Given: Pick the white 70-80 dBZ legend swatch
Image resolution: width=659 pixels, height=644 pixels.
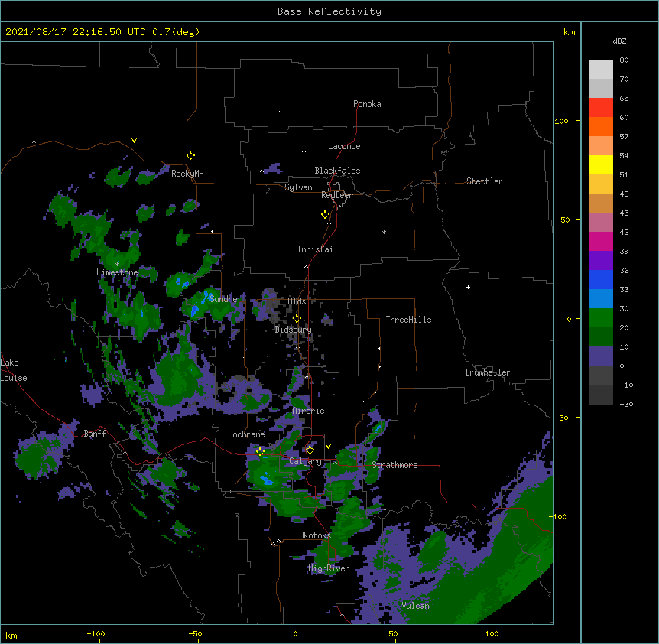Looking at the screenshot, I should pyautogui.click(x=601, y=69).
